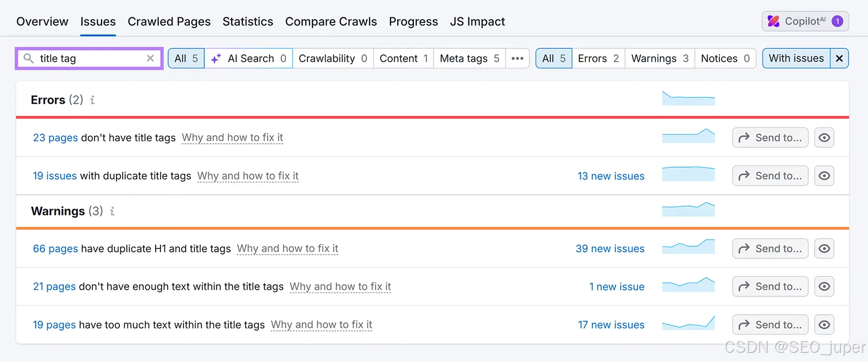The width and height of the screenshot is (868, 362).
Task: Click trend chart for missing title tags
Action: pos(688,136)
